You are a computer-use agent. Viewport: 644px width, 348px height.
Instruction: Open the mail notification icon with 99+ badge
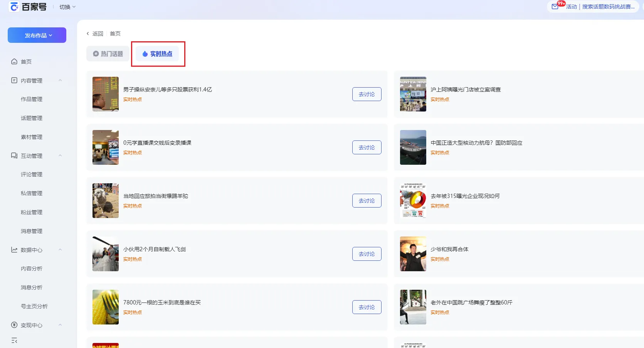(555, 7)
